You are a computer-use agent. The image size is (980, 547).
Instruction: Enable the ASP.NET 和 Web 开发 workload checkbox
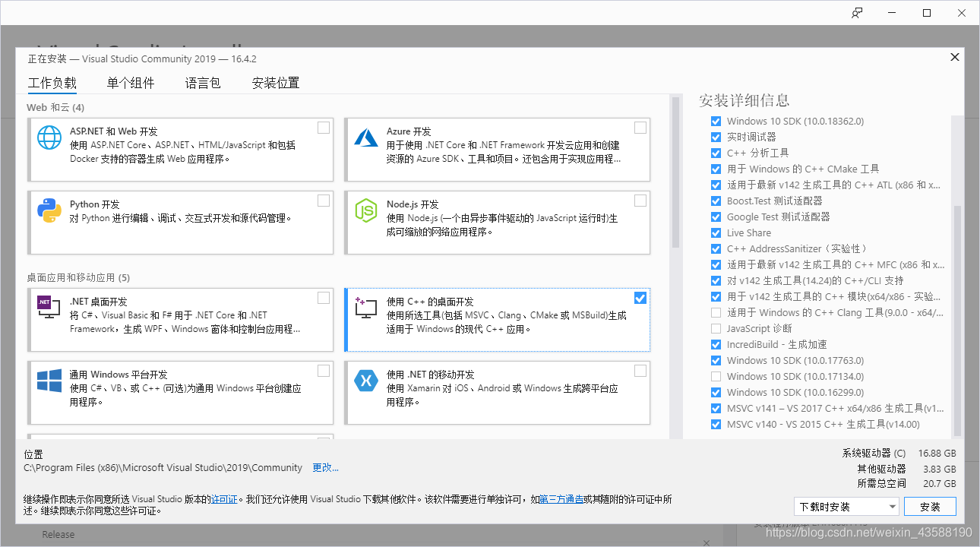pos(324,128)
